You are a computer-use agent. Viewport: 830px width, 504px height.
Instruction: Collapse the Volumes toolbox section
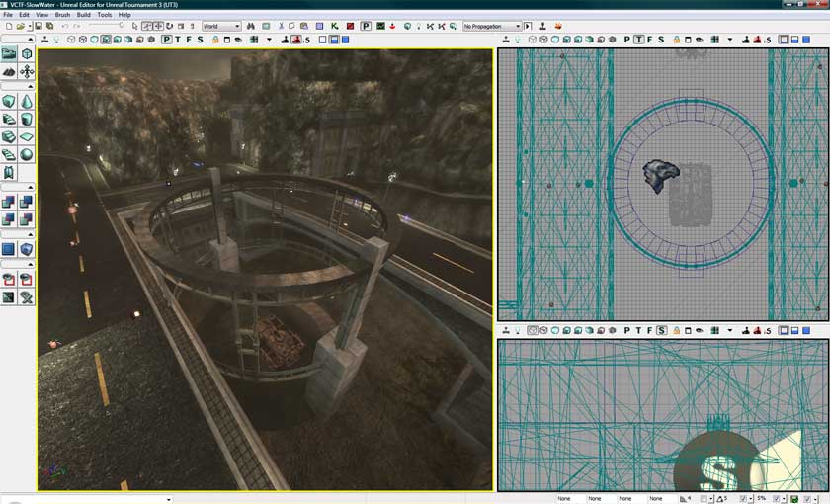31,234
